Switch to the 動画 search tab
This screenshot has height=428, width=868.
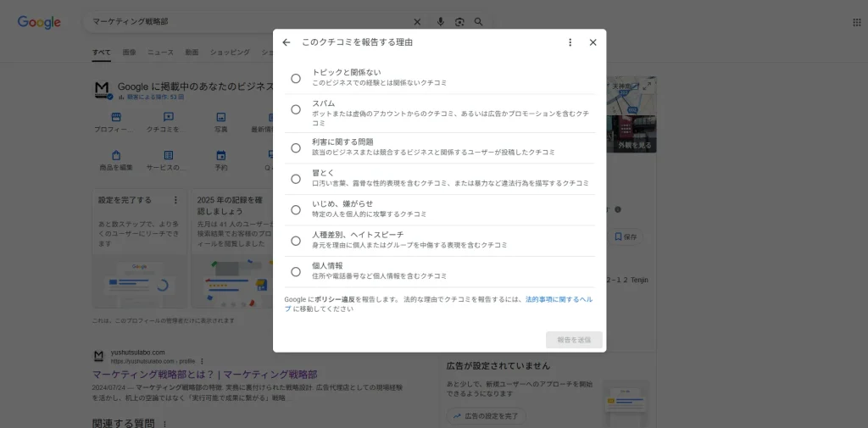tap(192, 53)
